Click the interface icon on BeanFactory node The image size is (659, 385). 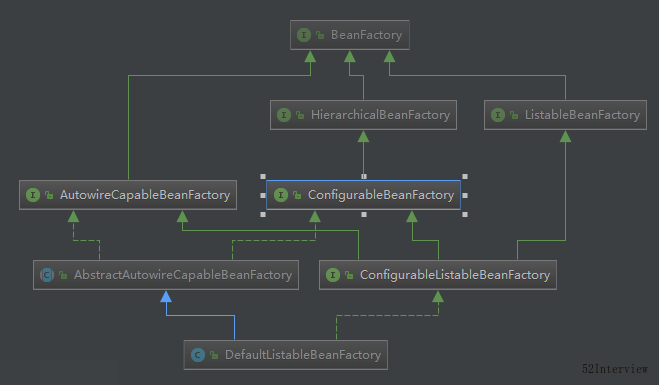304,35
